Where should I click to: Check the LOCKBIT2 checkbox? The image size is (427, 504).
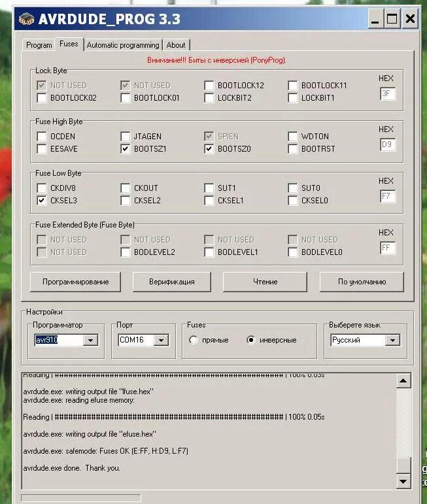209,97
